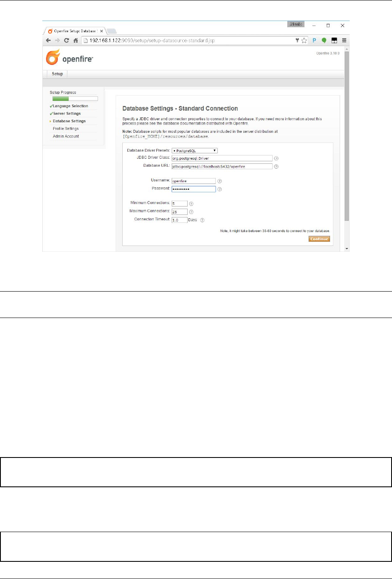Click the Database Settings - Standard Connection heading
The height and width of the screenshot is (579, 392).
click(x=180, y=109)
